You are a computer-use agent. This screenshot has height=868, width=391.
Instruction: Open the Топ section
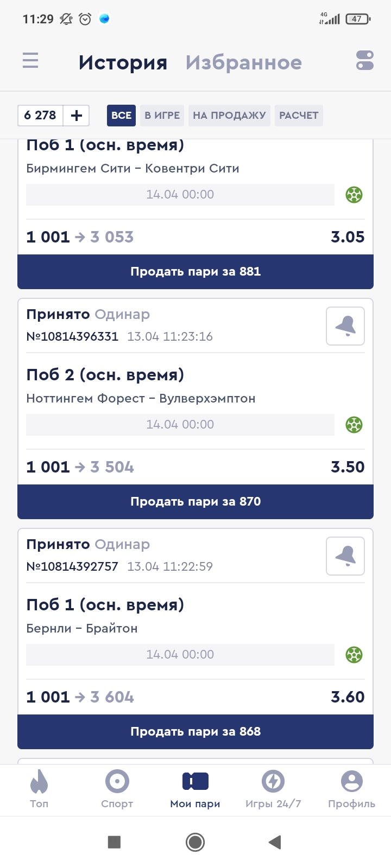39,789
